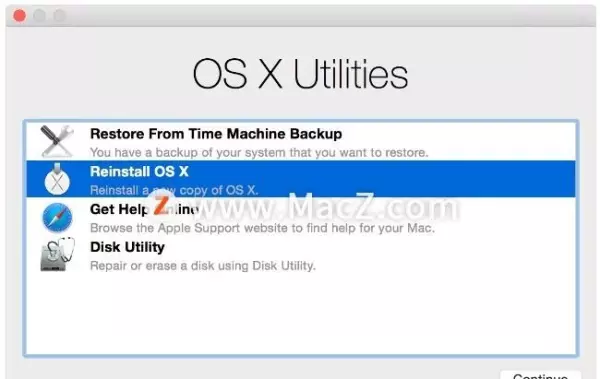Click 'Repair or erase a disk' description

click(203, 265)
